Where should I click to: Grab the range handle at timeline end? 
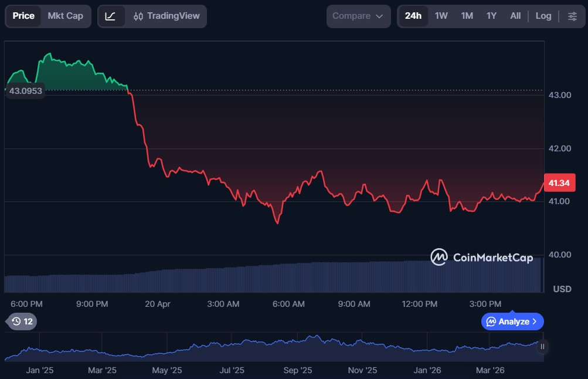pyautogui.click(x=542, y=346)
